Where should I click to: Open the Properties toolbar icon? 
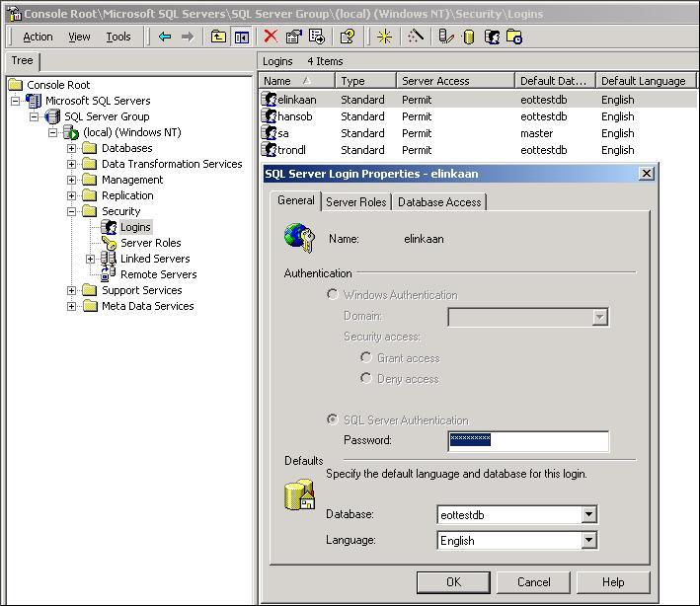tap(294, 37)
